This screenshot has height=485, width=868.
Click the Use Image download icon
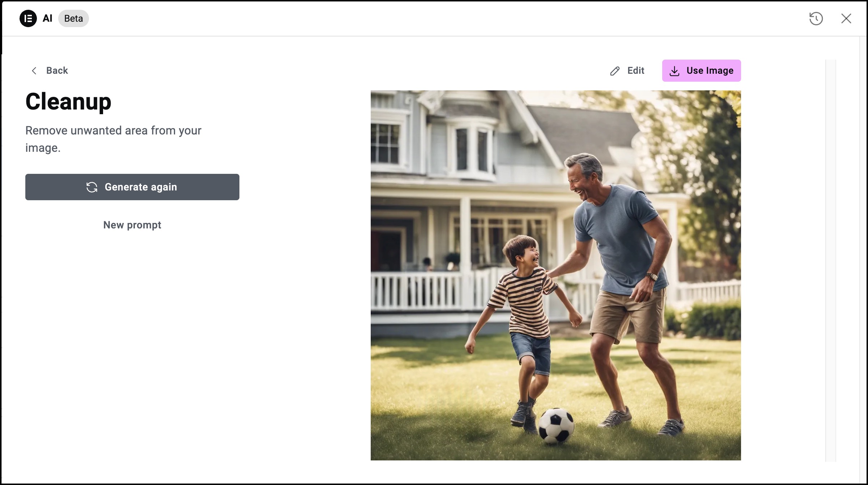click(674, 70)
